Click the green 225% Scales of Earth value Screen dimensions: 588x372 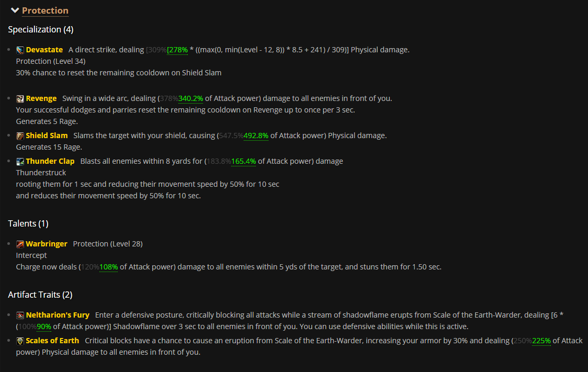(x=541, y=341)
